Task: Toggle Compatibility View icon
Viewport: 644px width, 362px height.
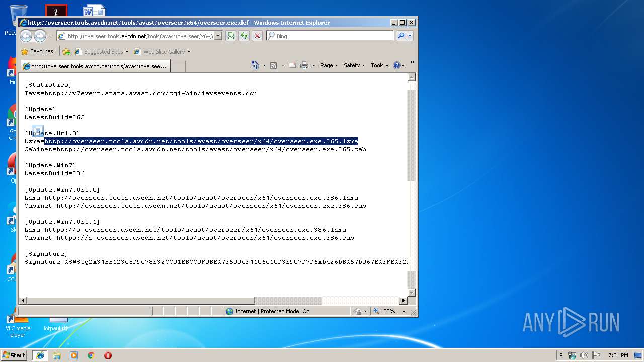Action: [x=231, y=36]
